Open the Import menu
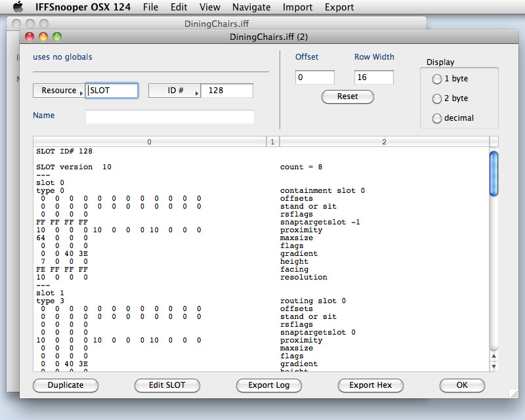Image resolution: width=525 pixels, height=420 pixels. (x=297, y=8)
